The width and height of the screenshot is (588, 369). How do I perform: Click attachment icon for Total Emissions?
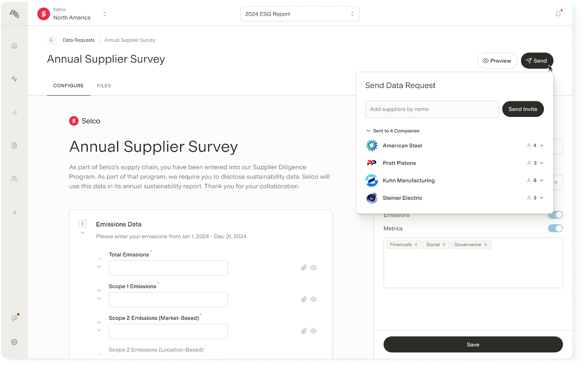[x=304, y=268]
